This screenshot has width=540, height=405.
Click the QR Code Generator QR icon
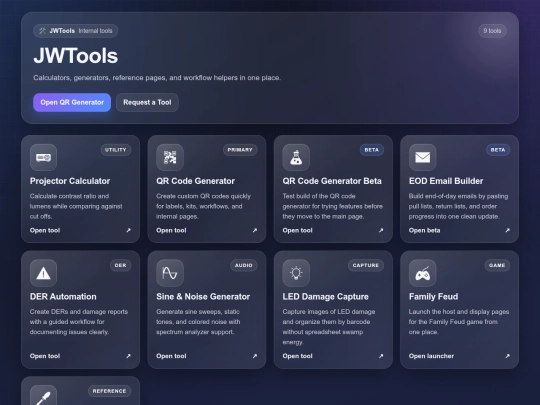coord(170,157)
